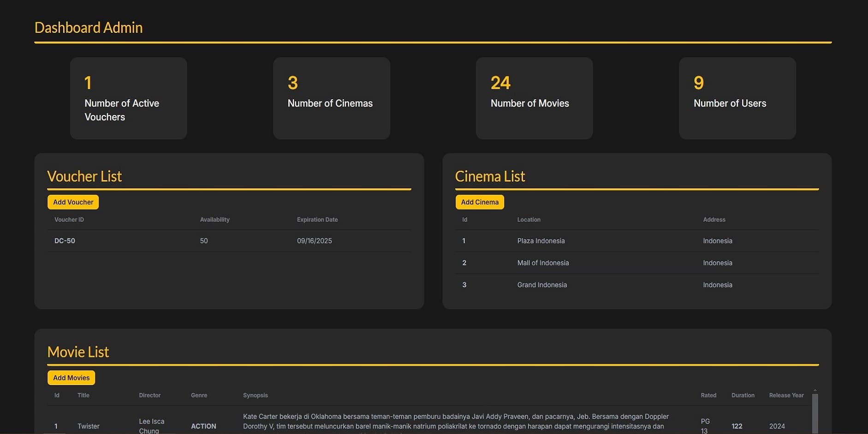
Task: Click the Add Movies button
Action: (x=71, y=378)
